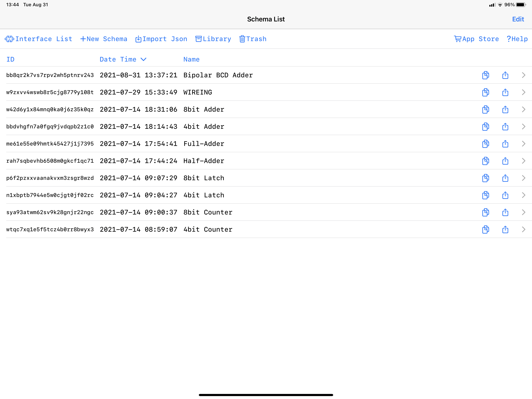
Task: Duplicate the 8bit Latch schema
Action: 485,178
